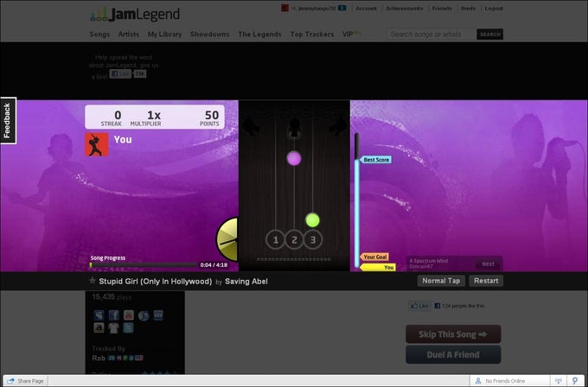Click fret button 3

[x=313, y=240]
